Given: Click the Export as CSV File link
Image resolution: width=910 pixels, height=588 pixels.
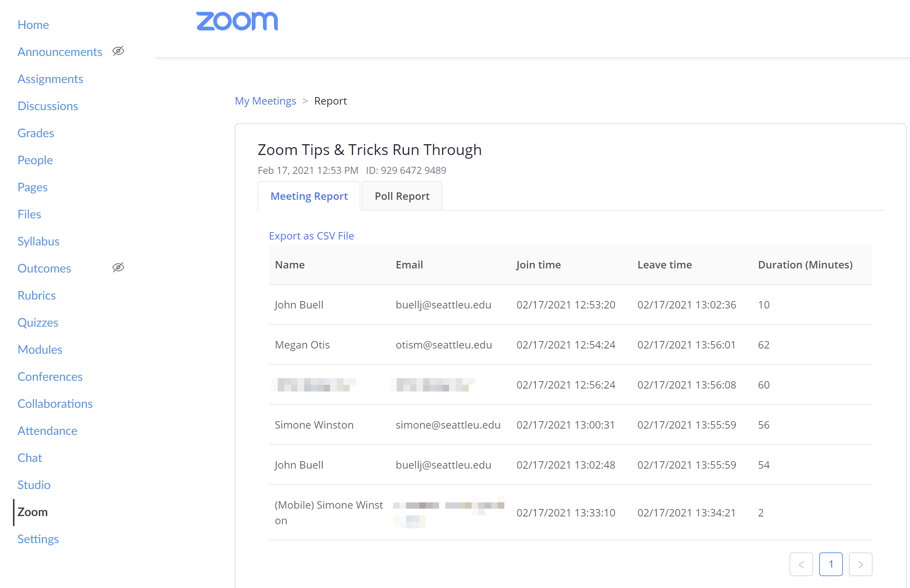Looking at the screenshot, I should [x=312, y=235].
